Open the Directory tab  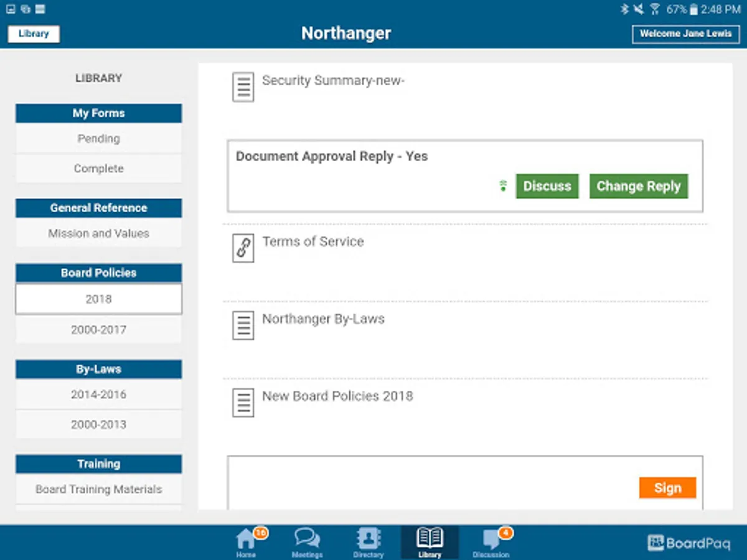(369, 542)
